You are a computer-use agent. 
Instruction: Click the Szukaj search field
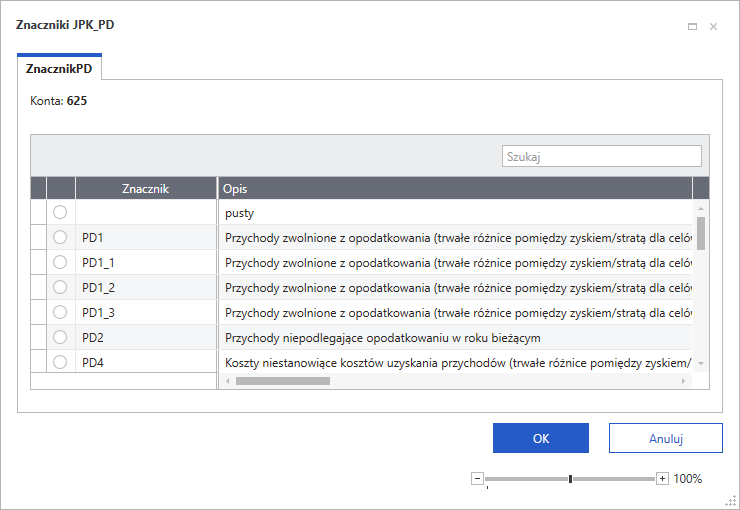pyautogui.click(x=601, y=156)
